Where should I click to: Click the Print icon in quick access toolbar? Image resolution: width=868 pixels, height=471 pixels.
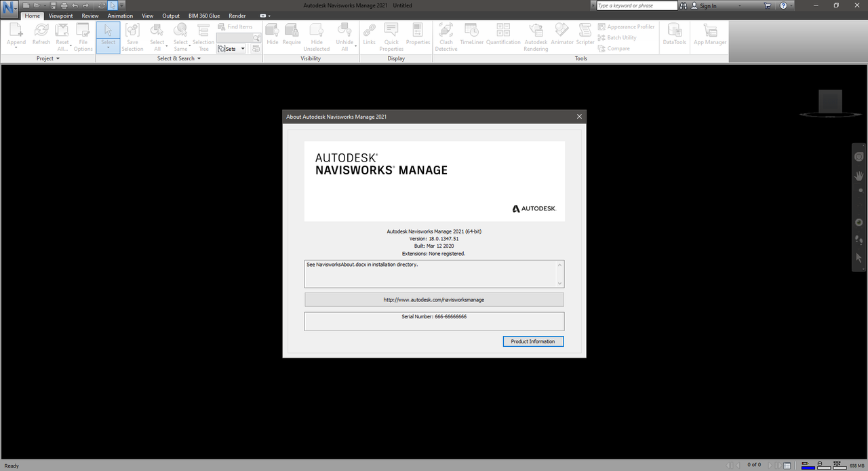pyautogui.click(x=64, y=5)
